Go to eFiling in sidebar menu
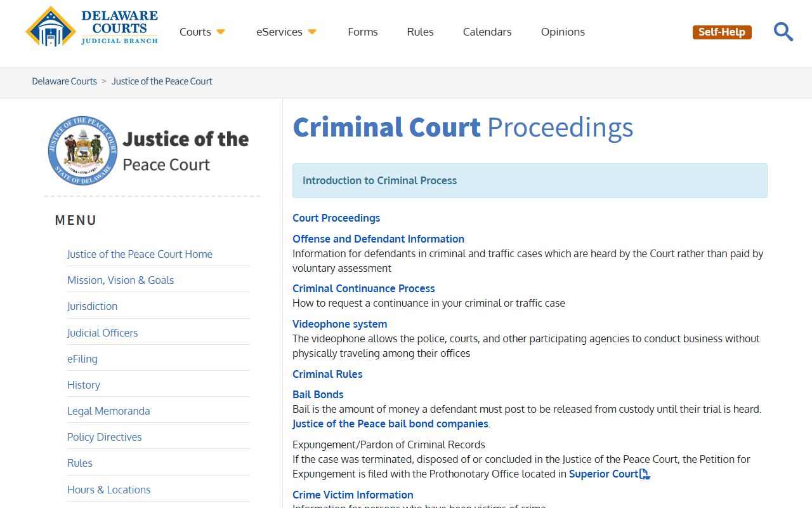812x508 pixels. tap(82, 359)
